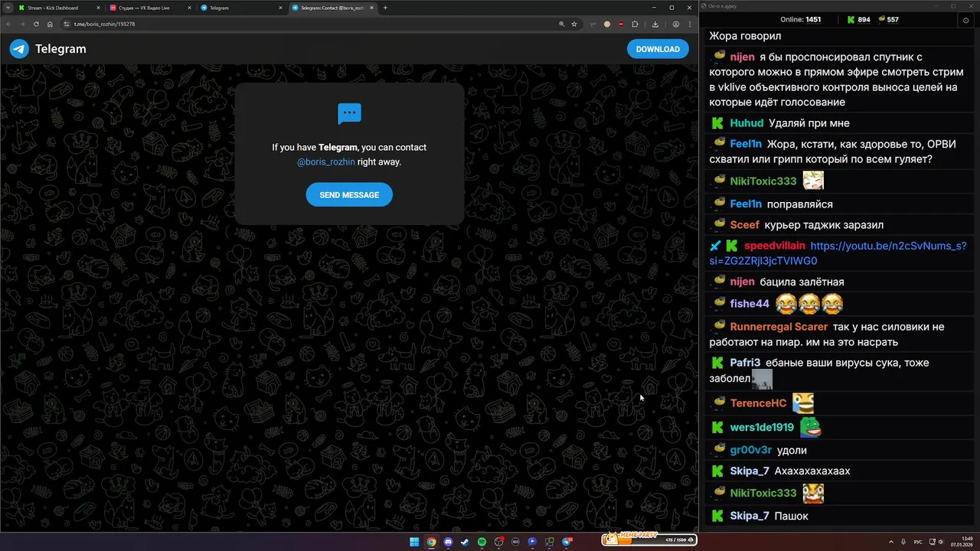The width and height of the screenshot is (980, 551).
Task: Open the tab search dropdown in Chrome
Action: (8, 8)
